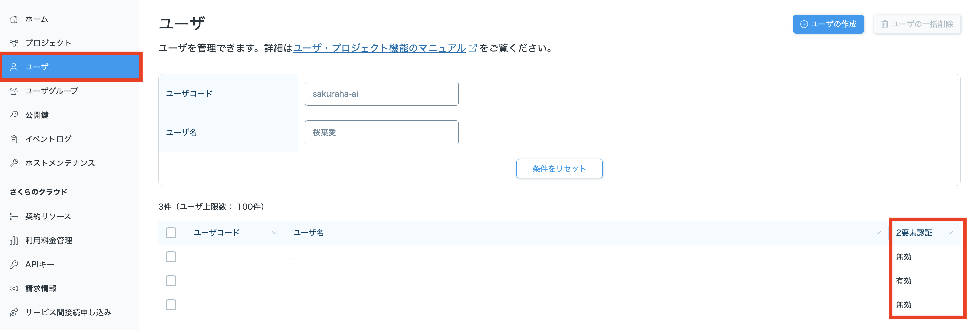
Task: Click the Billing Management bar chart icon
Action: 14,241
